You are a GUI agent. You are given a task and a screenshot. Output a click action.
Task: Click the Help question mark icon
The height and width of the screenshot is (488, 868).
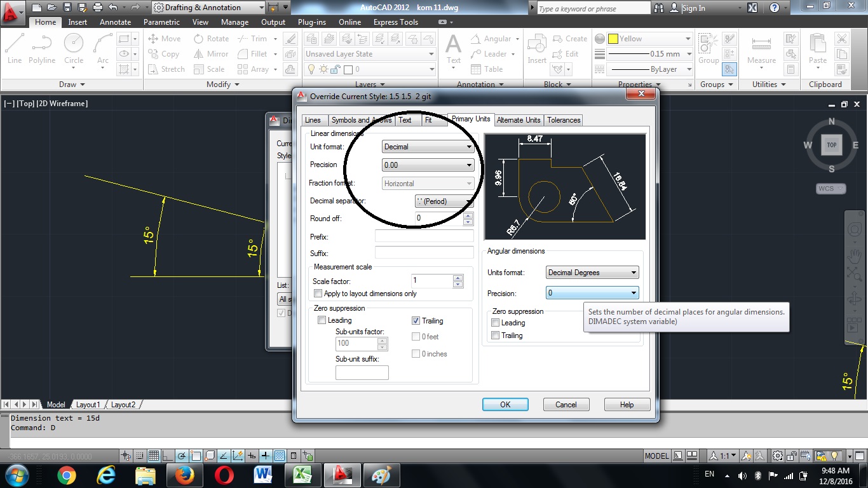[775, 8]
